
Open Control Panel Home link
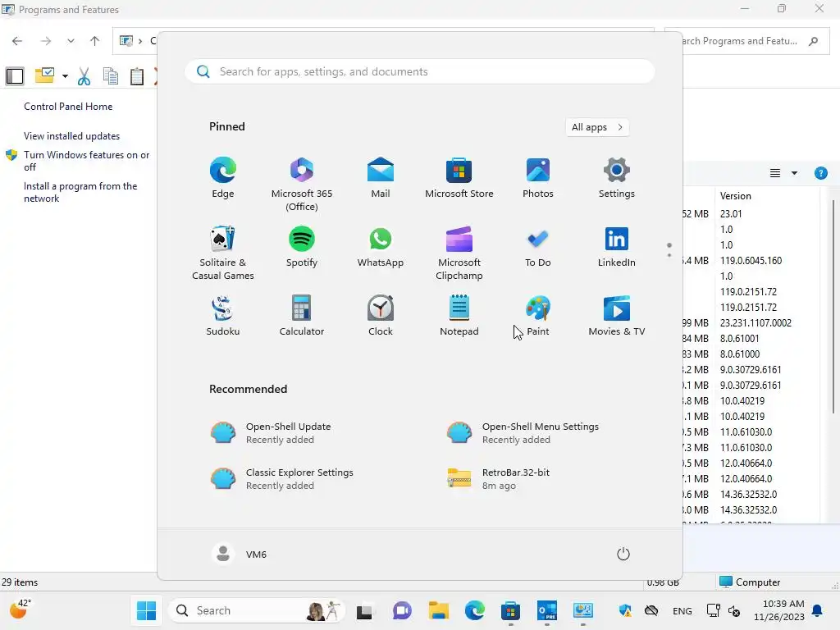[x=68, y=107]
